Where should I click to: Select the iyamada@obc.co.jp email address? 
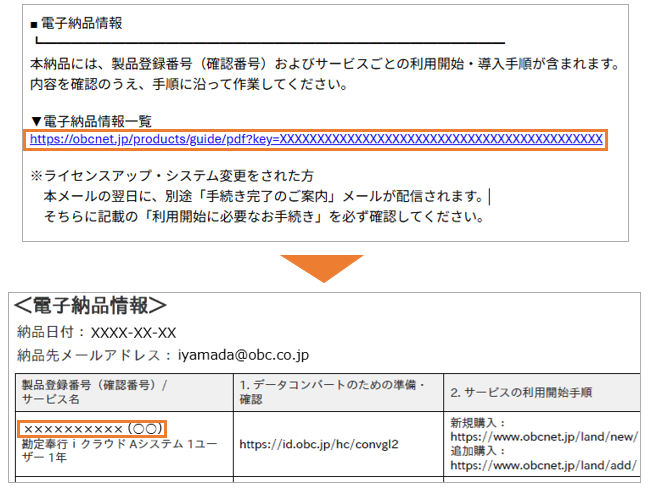pyautogui.click(x=243, y=355)
